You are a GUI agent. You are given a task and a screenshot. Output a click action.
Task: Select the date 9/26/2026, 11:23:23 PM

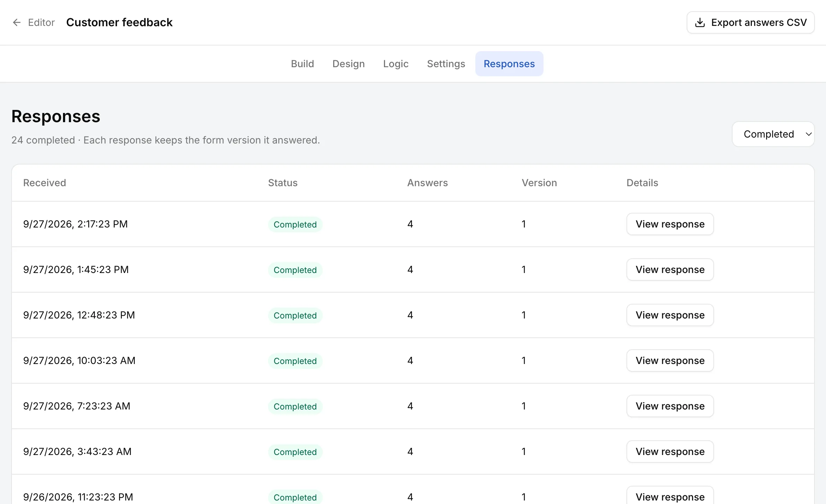pyautogui.click(x=78, y=497)
